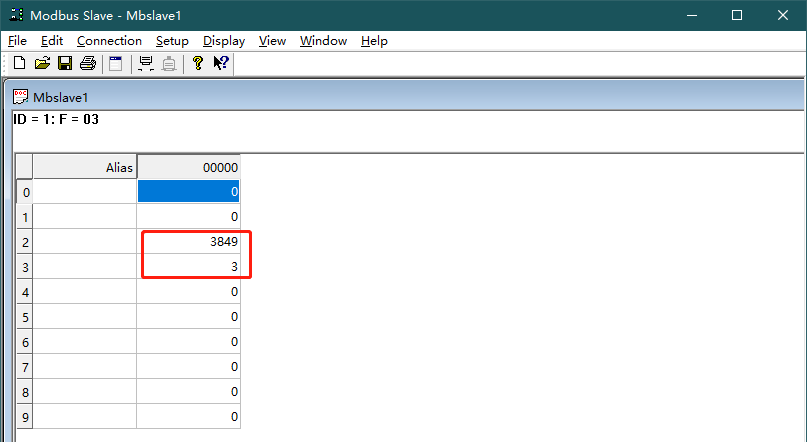Click the Open file toolbar icon
Viewport: 809px width, 442px height.
tap(42, 63)
